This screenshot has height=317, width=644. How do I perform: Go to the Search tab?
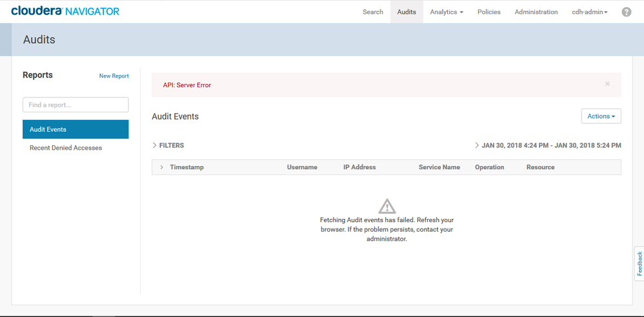point(373,12)
